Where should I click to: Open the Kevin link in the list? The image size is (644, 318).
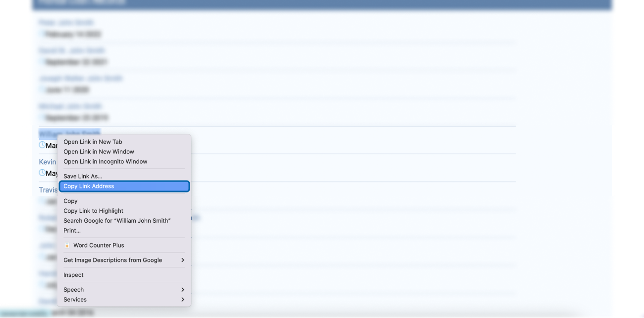(x=48, y=162)
